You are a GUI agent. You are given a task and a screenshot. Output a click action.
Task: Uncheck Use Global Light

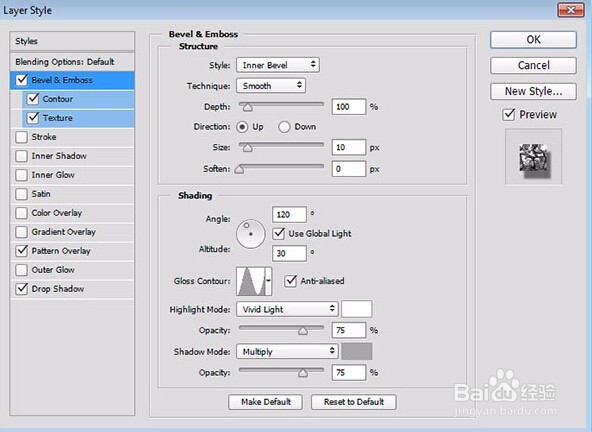tap(279, 233)
